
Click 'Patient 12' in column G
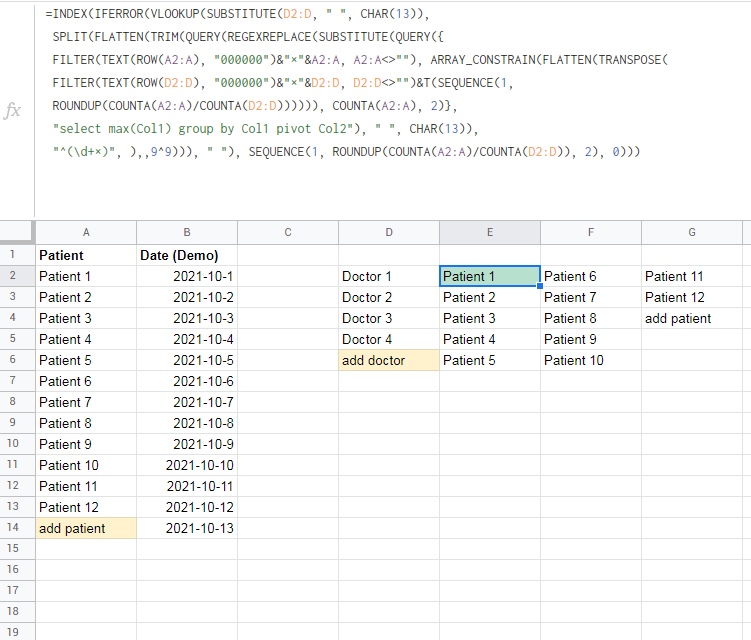[692, 297]
